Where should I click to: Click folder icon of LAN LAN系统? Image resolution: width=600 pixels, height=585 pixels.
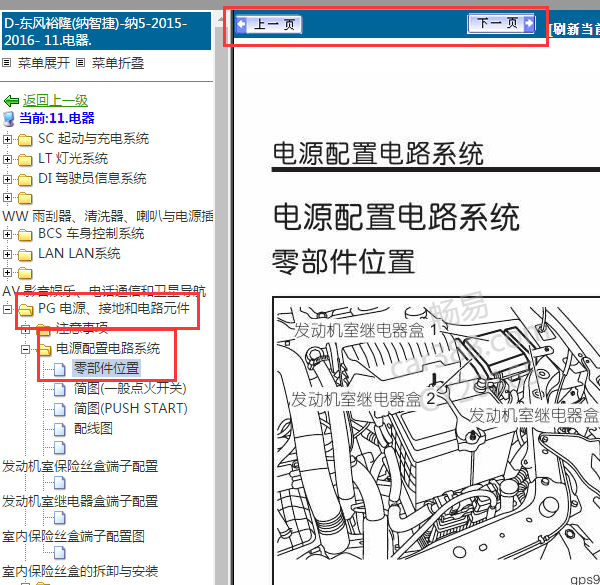[x=25, y=254]
